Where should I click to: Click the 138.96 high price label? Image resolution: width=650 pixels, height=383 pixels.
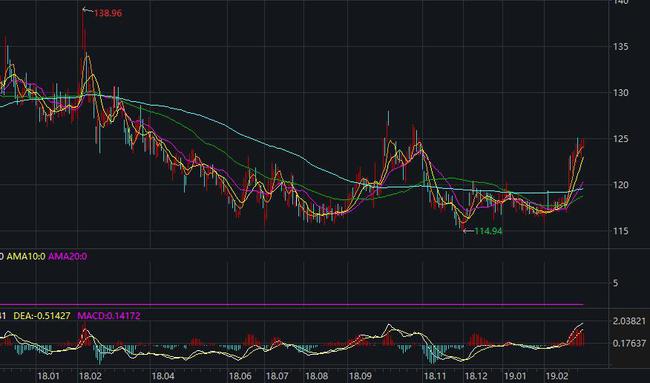pos(108,13)
